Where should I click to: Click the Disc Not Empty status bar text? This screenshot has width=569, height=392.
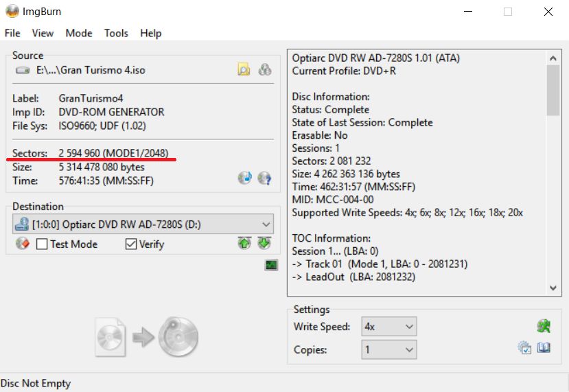36,383
